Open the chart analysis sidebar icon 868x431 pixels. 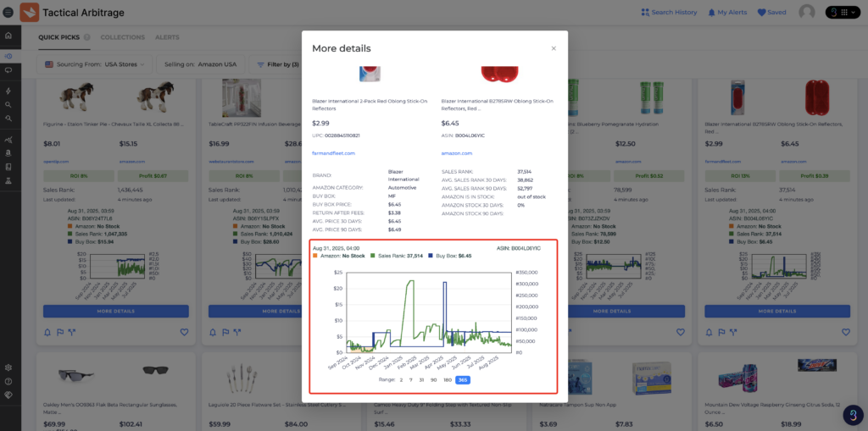8,140
